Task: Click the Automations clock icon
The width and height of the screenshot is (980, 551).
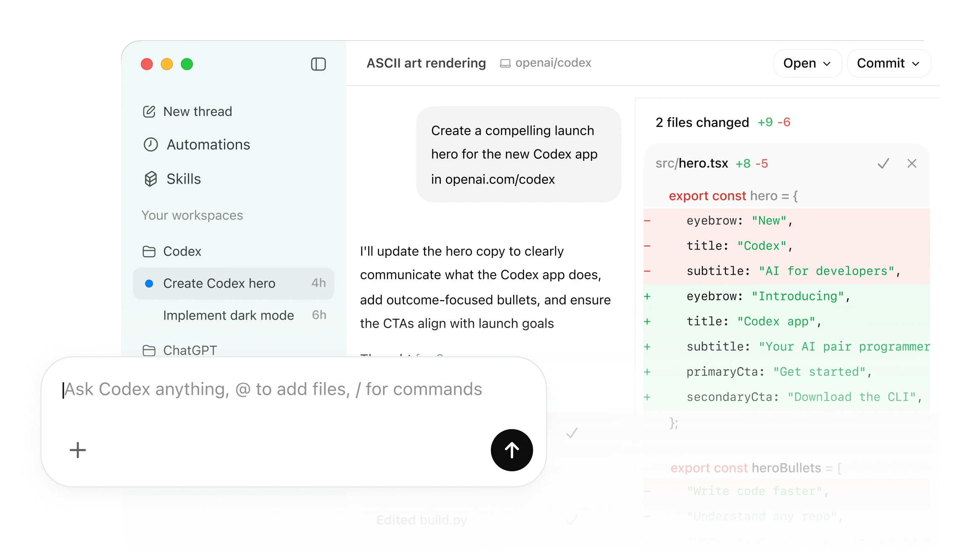Action: 150,144
